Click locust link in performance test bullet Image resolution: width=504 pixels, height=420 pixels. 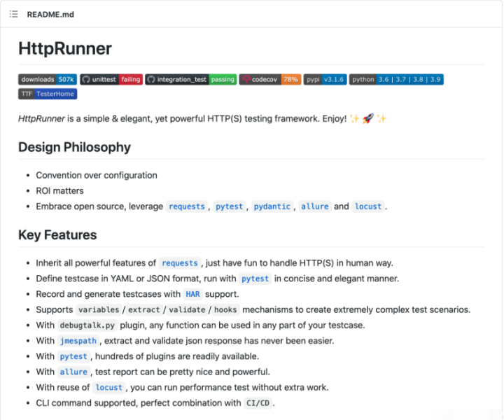tap(109, 387)
